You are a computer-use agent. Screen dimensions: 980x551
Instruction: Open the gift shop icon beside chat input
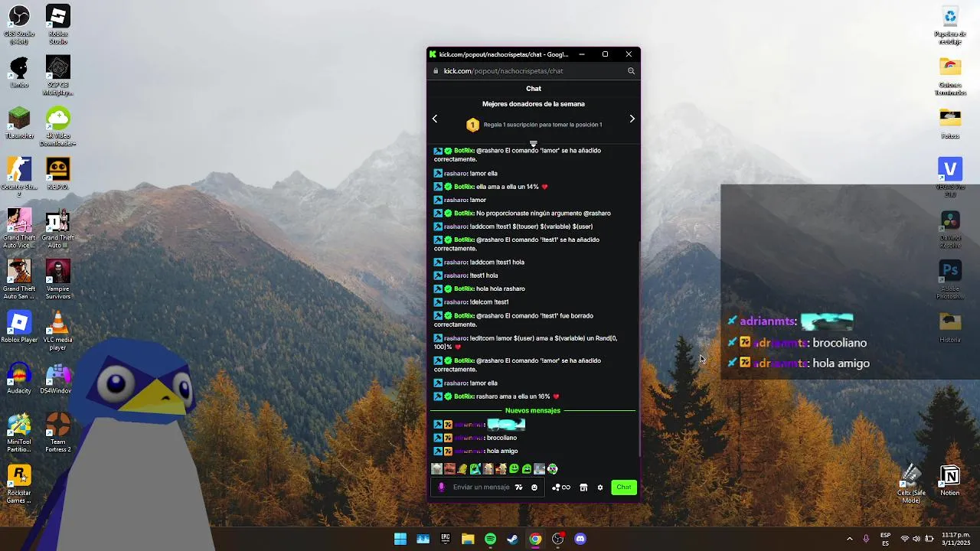[583, 487]
